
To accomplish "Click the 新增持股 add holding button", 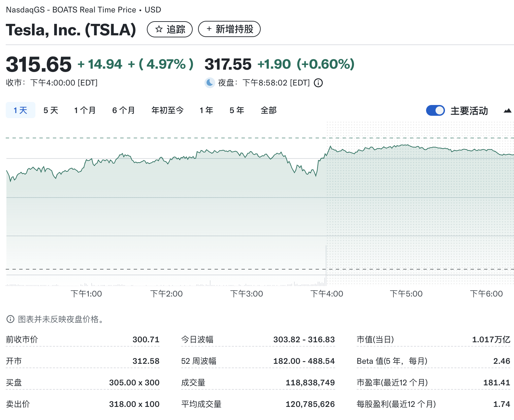I will (229, 29).
